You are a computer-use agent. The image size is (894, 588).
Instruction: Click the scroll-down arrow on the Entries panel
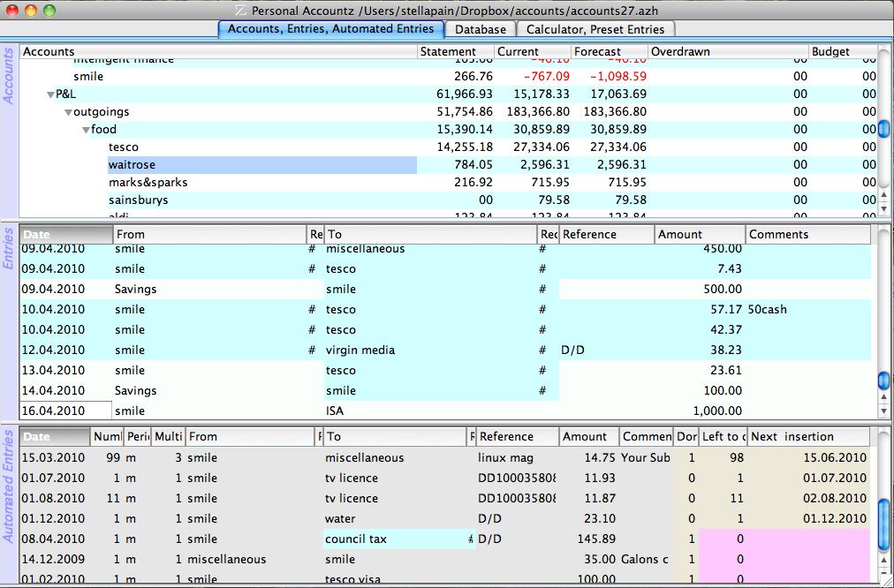click(x=883, y=409)
